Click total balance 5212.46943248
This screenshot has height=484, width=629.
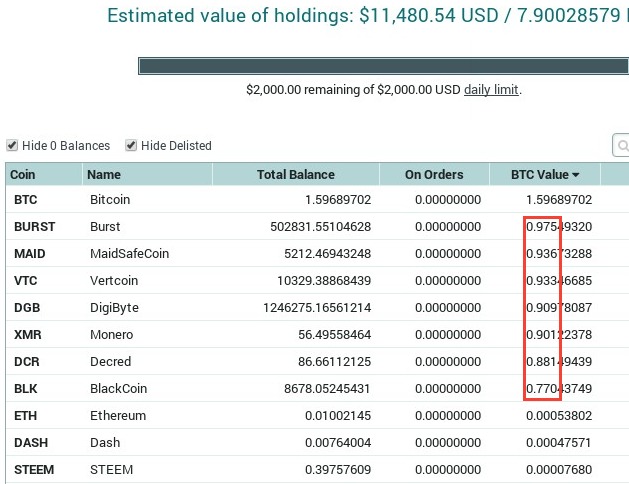[328, 253]
